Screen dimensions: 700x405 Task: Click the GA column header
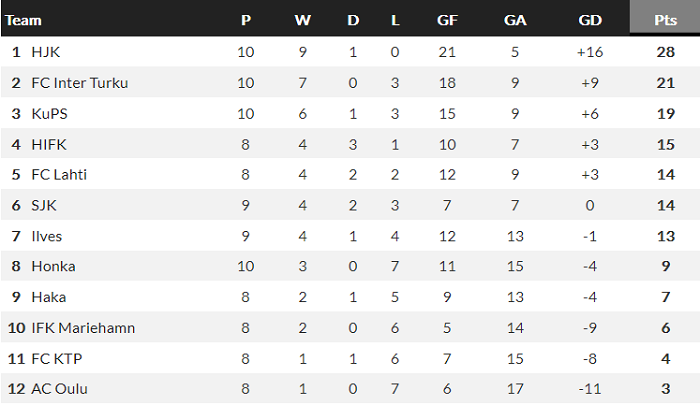pos(516,20)
